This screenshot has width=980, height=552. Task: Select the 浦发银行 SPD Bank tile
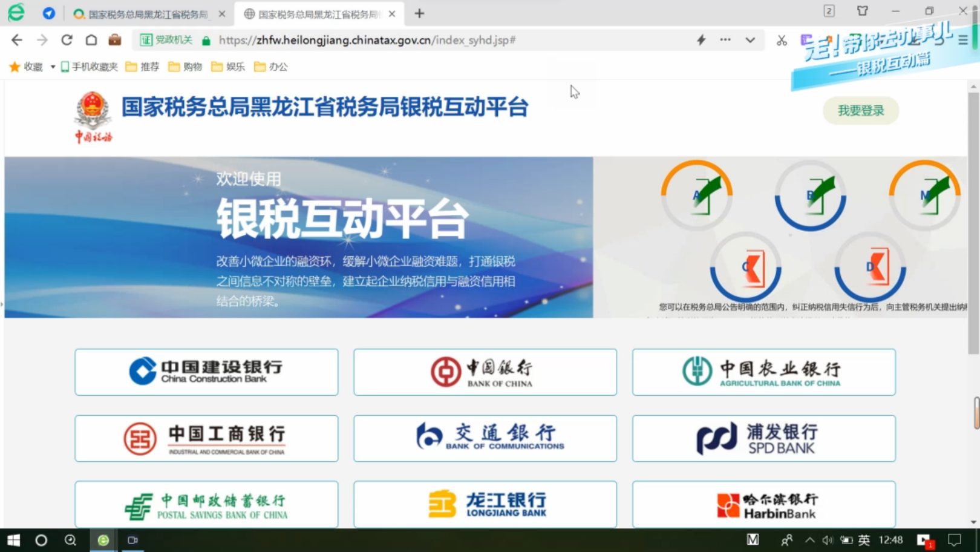click(x=763, y=438)
